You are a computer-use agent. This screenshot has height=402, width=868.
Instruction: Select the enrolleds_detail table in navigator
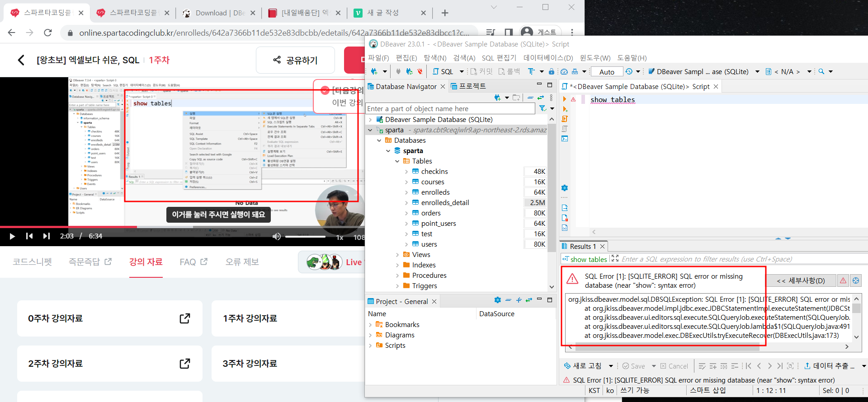point(445,203)
